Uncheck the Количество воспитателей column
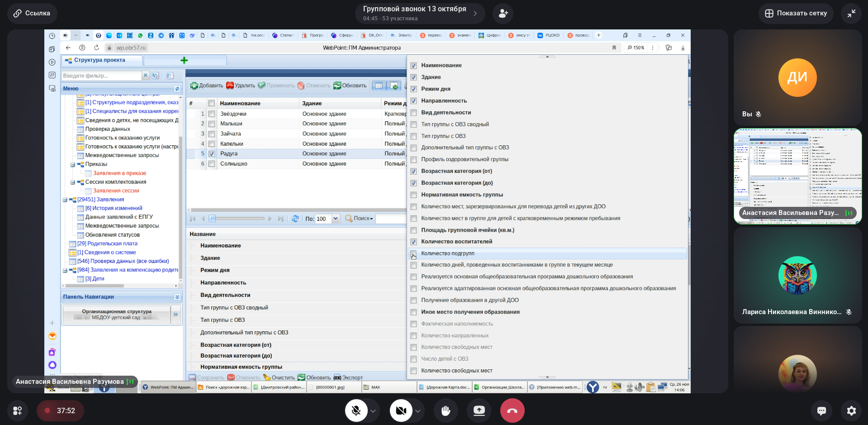This screenshot has width=868, height=425. [413, 242]
